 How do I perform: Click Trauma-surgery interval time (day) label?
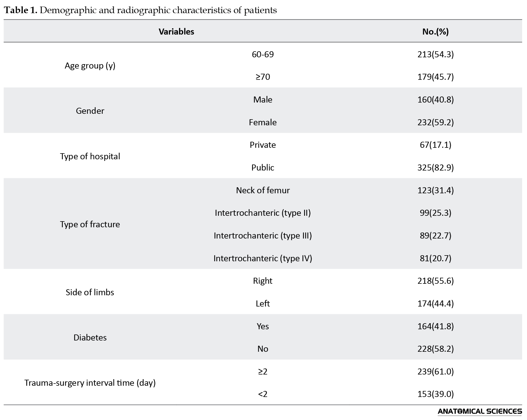[x=90, y=383]
